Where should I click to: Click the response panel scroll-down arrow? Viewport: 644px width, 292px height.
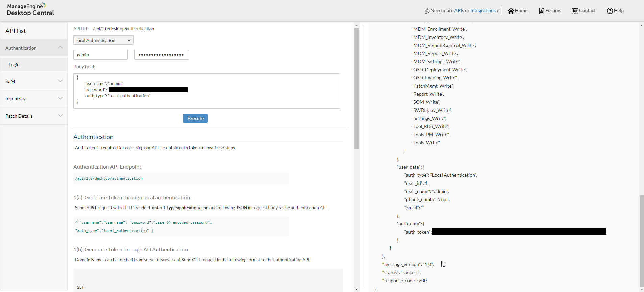[x=642, y=289]
